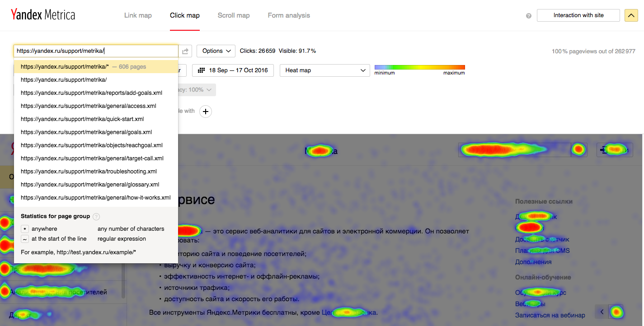This screenshot has height=326, width=644.
Task: Click the Дополнения link
Action: coord(533,262)
